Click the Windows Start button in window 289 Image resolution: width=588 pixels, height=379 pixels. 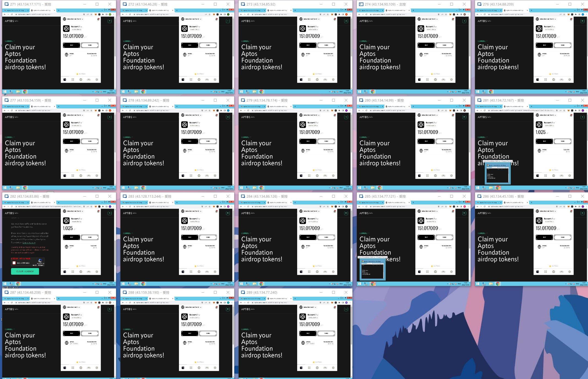pos(241,378)
